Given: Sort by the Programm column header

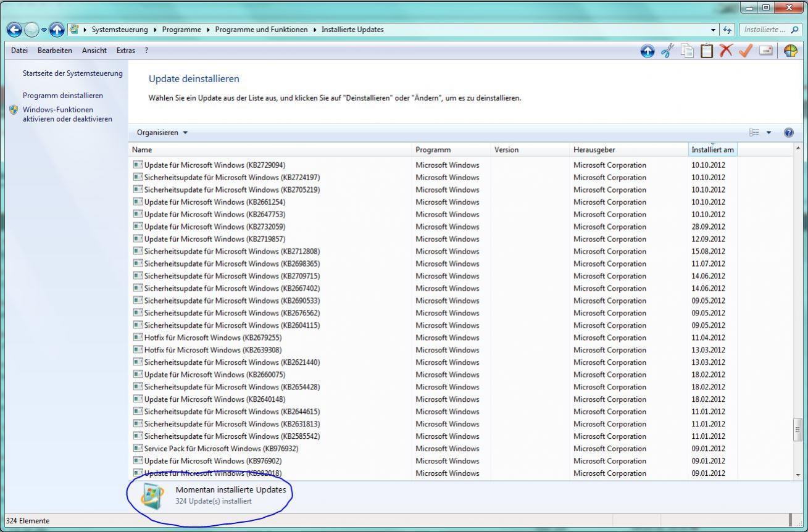Looking at the screenshot, I should coord(452,150).
